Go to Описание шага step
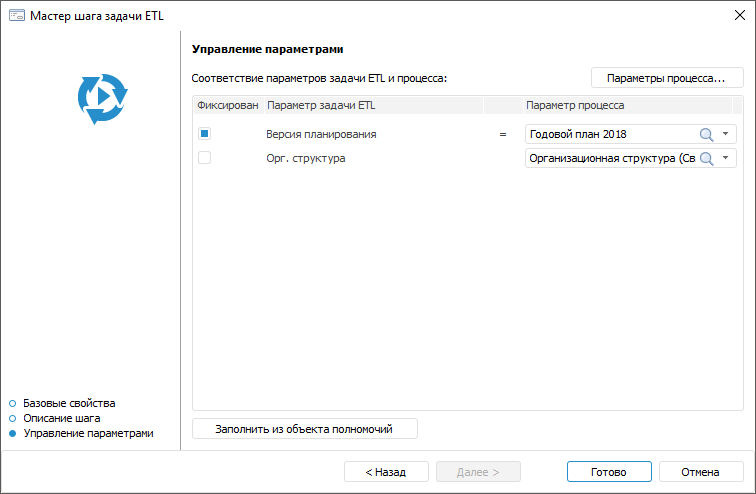Viewport: 756px width, 494px height. tap(61, 418)
